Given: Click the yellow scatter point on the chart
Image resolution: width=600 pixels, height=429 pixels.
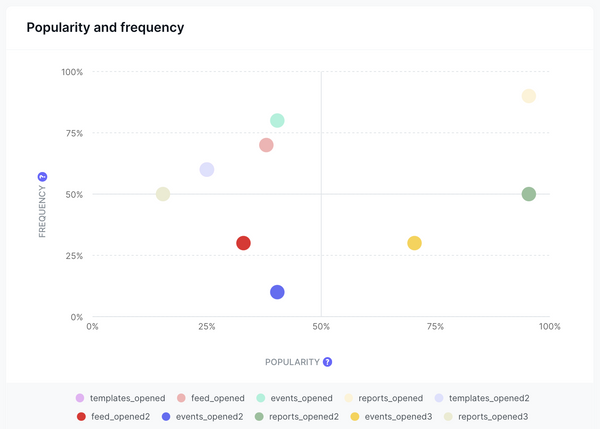Looking at the screenshot, I should click(x=414, y=243).
